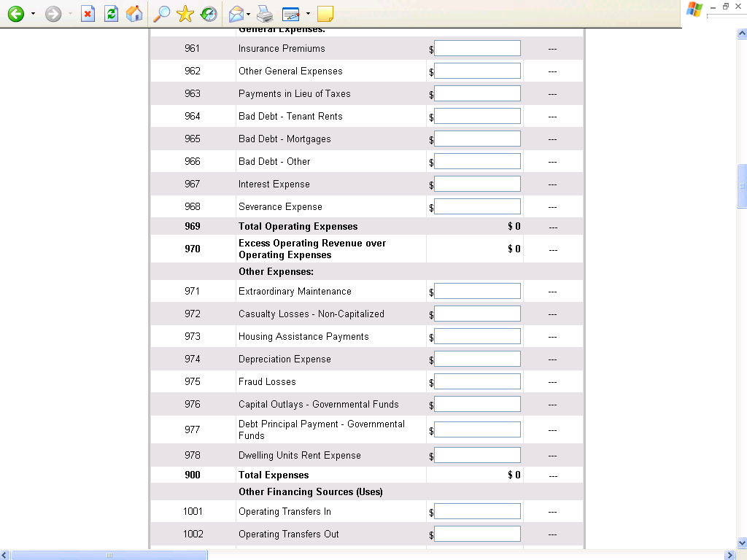Click the Bad Debt - Other amount field

477,161
